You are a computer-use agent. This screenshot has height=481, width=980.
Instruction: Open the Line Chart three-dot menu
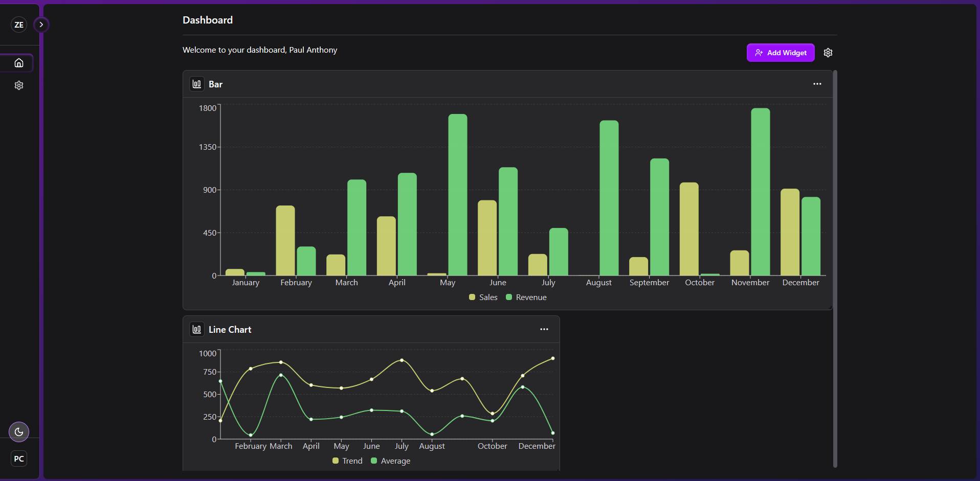[x=544, y=329]
